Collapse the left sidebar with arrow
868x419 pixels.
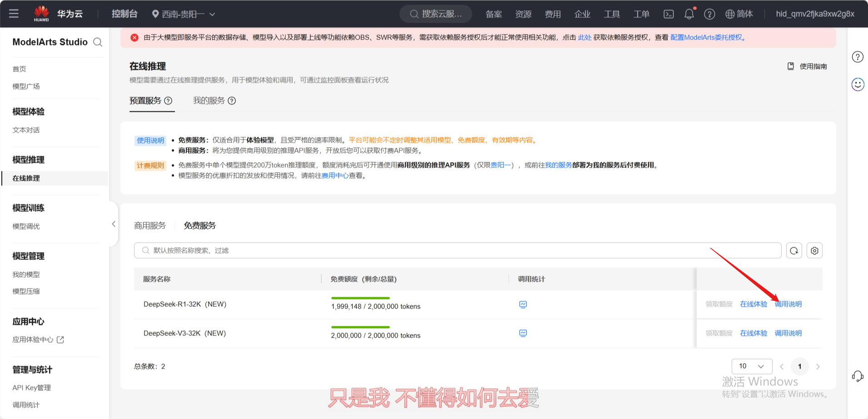pos(114,224)
